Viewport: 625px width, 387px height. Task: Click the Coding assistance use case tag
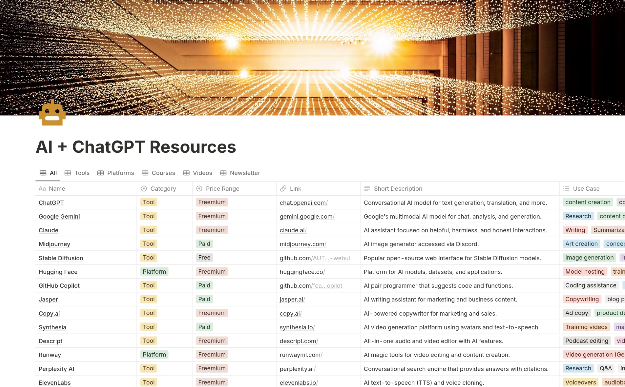coord(591,286)
